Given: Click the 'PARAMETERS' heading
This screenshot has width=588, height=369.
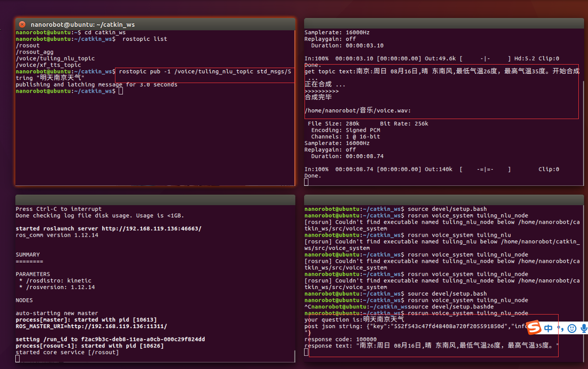Looking at the screenshot, I should 33,274.
